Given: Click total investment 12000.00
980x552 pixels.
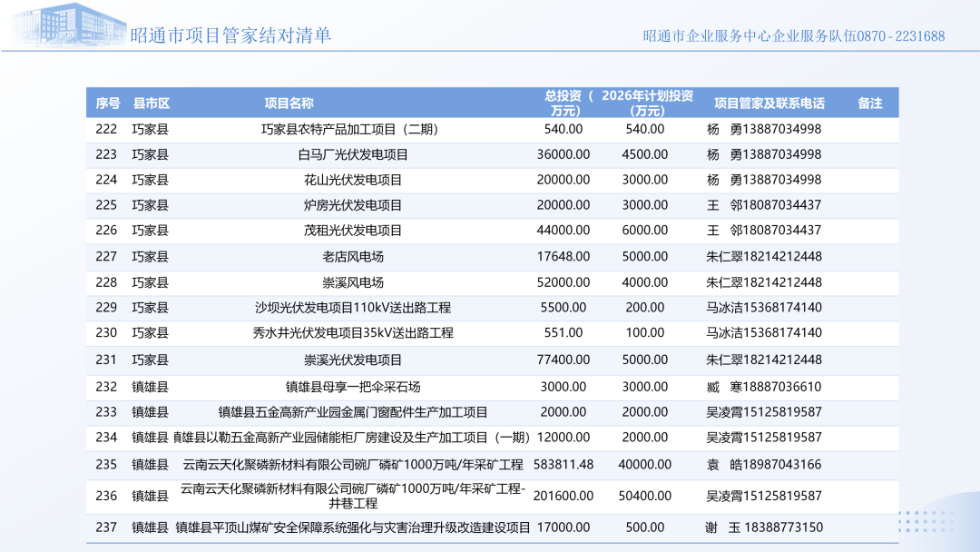Looking at the screenshot, I should [563, 438].
